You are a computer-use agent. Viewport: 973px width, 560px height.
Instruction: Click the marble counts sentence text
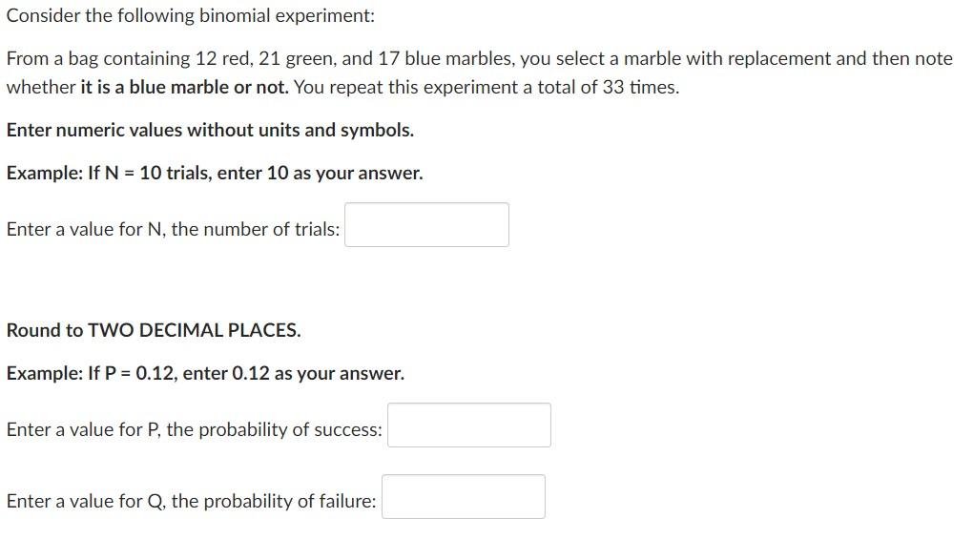click(477, 58)
